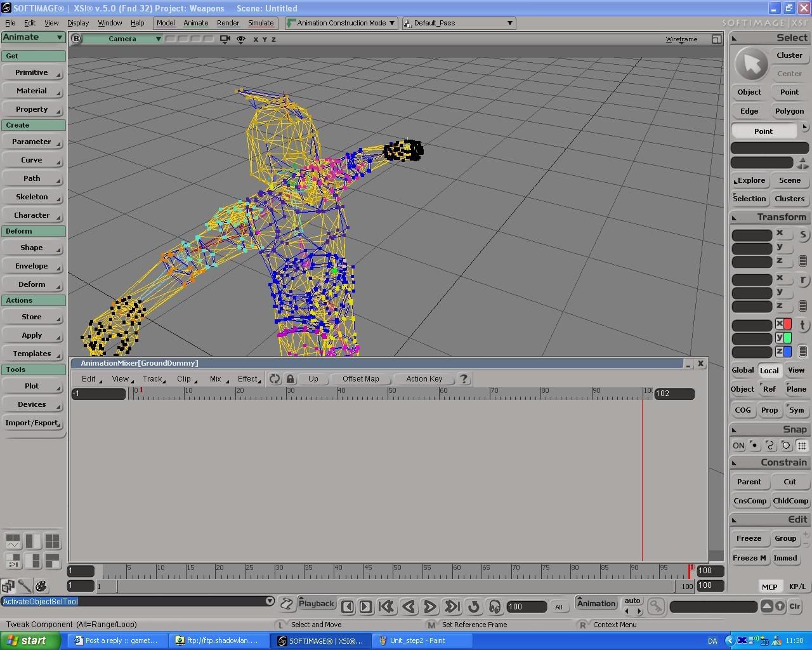Select the rotate (r) tool icon
This screenshot has height=650, width=812.
[802, 280]
